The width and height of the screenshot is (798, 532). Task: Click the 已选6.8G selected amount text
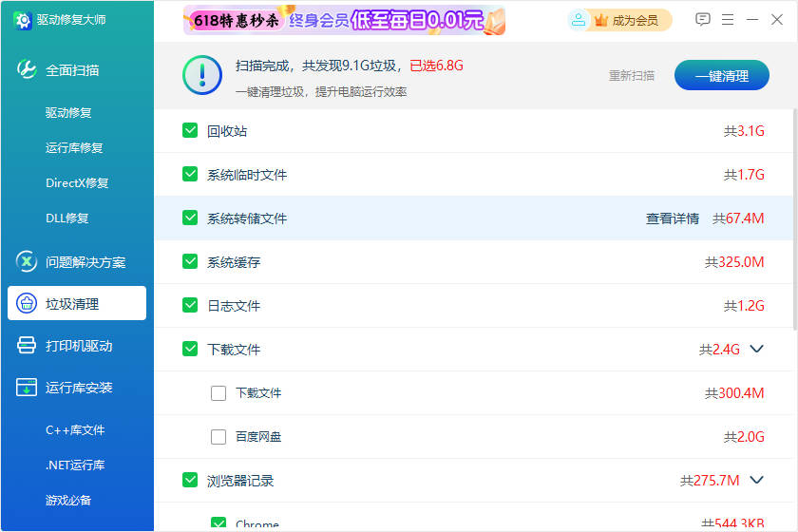click(437, 66)
